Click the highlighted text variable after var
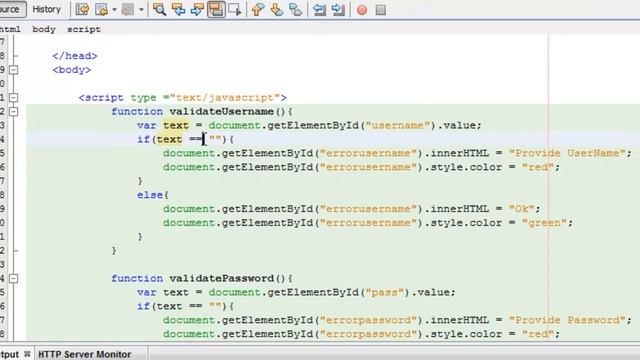Screen dimensions: 640x360 click(176, 125)
